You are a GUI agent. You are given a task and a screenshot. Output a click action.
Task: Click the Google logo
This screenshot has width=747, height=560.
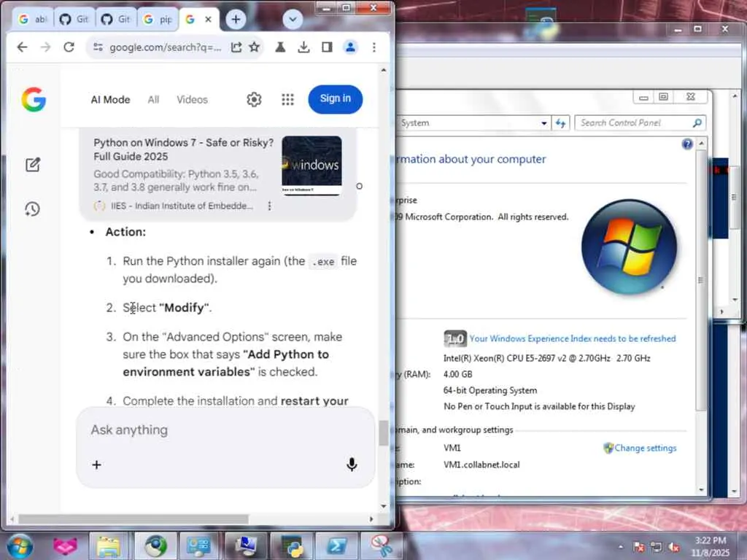coord(34,99)
